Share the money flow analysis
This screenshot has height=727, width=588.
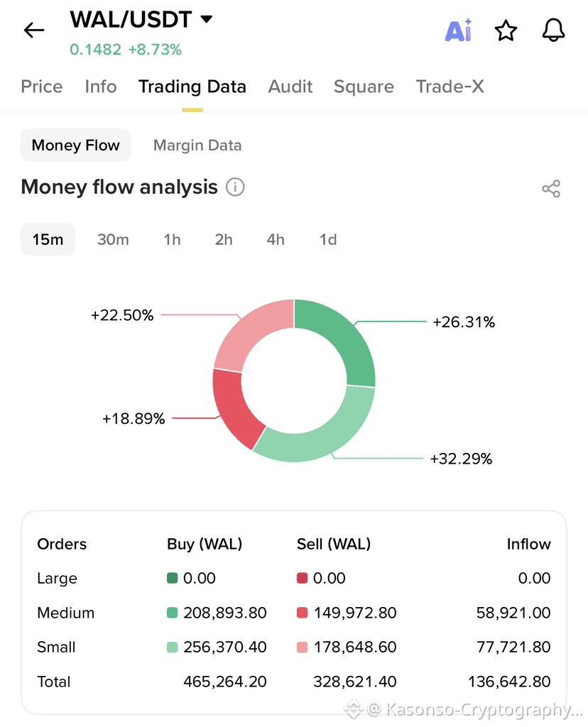pyautogui.click(x=550, y=189)
